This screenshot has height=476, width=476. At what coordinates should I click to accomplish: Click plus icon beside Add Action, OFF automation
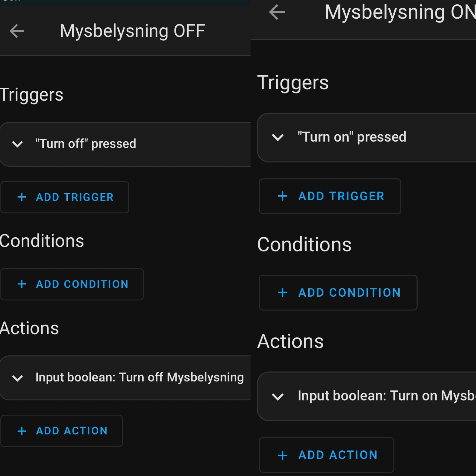pos(22,431)
